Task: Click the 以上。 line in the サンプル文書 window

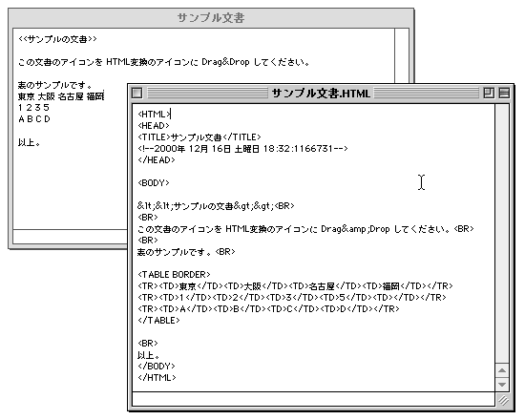Action: pos(30,142)
